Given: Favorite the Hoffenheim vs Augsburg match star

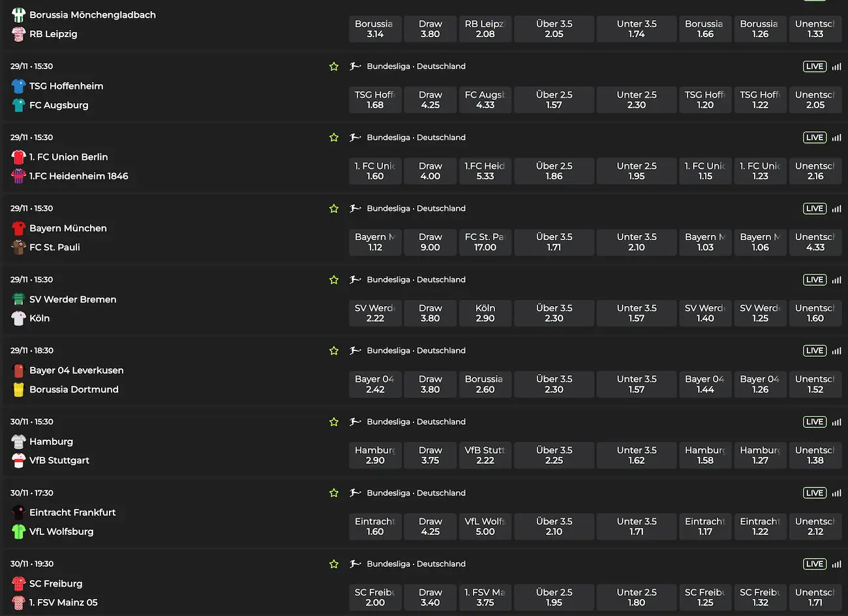Looking at the screenshot, I should click(x=334, y=67).
